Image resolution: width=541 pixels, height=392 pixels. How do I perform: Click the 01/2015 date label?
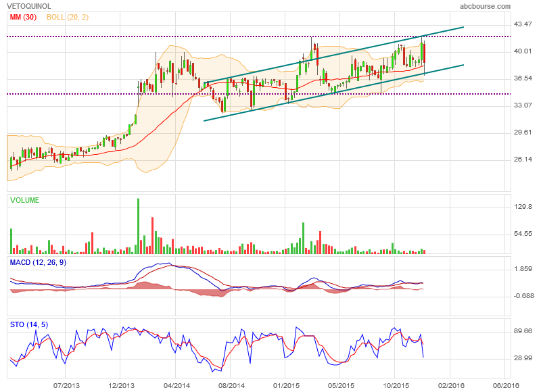pyautogui.click(x=286, y=385)
